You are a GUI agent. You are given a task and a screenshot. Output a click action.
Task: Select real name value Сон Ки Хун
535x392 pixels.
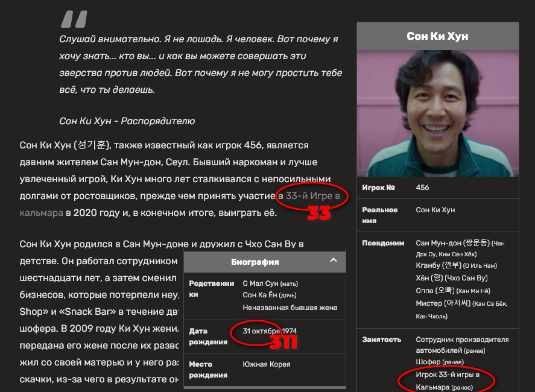click(435, 210)
